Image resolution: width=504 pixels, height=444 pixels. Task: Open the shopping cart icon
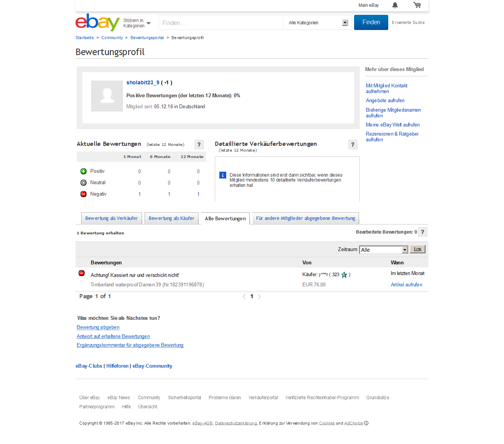[x=417, y=5]
